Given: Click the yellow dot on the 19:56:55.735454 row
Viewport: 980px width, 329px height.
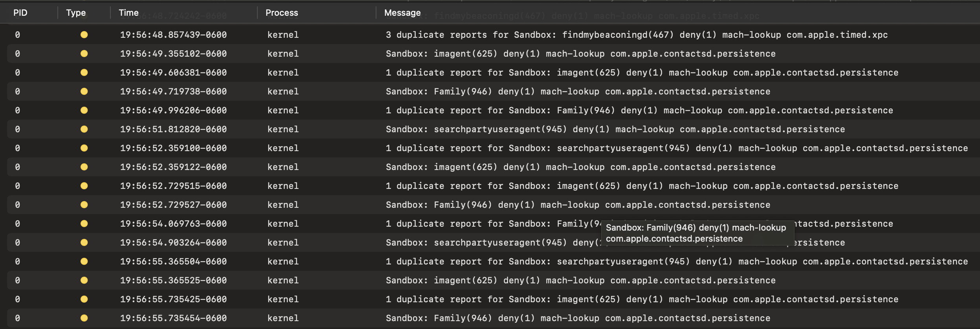Looking at the screenshot, I should coord(84,318).
